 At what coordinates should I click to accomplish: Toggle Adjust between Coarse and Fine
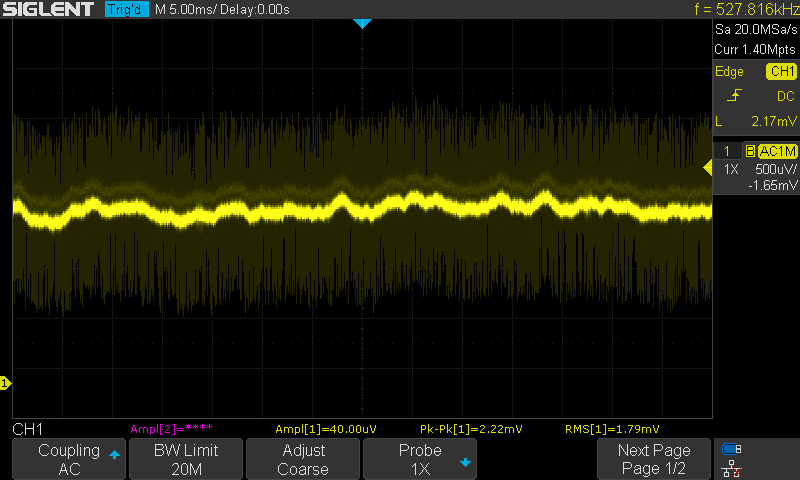(303, 459)
